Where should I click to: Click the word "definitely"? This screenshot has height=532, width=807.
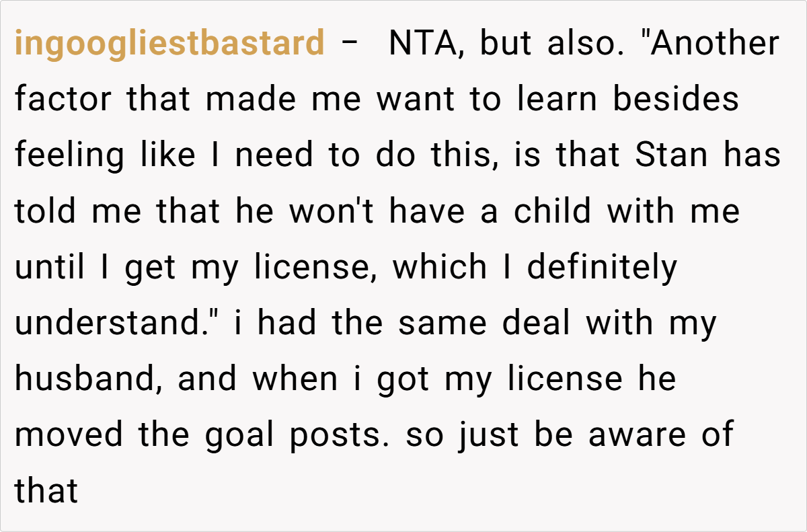[602, 268]
